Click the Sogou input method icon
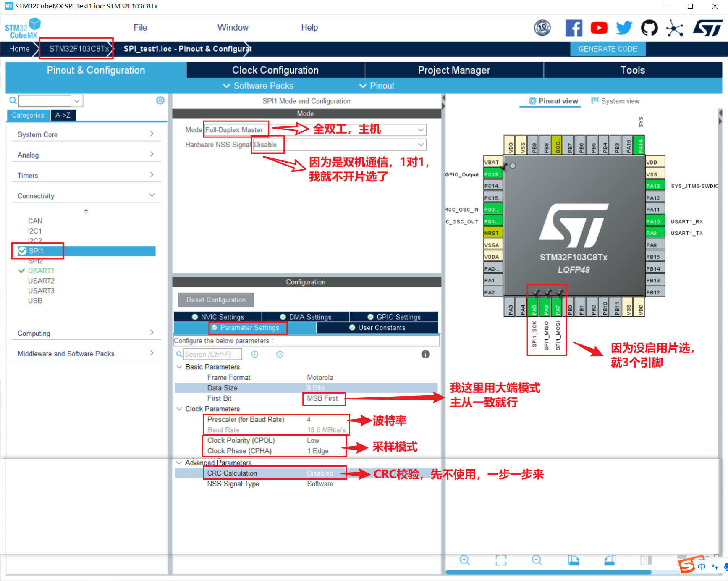This screenshot has height=581, width=728. [687, 565]
